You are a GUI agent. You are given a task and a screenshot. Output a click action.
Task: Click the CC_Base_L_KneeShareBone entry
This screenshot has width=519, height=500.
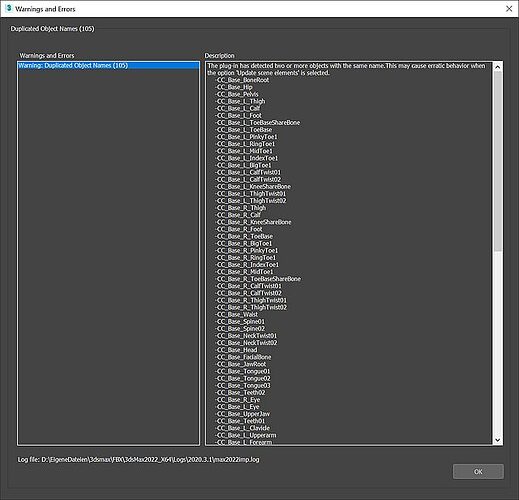coord(253,186)
